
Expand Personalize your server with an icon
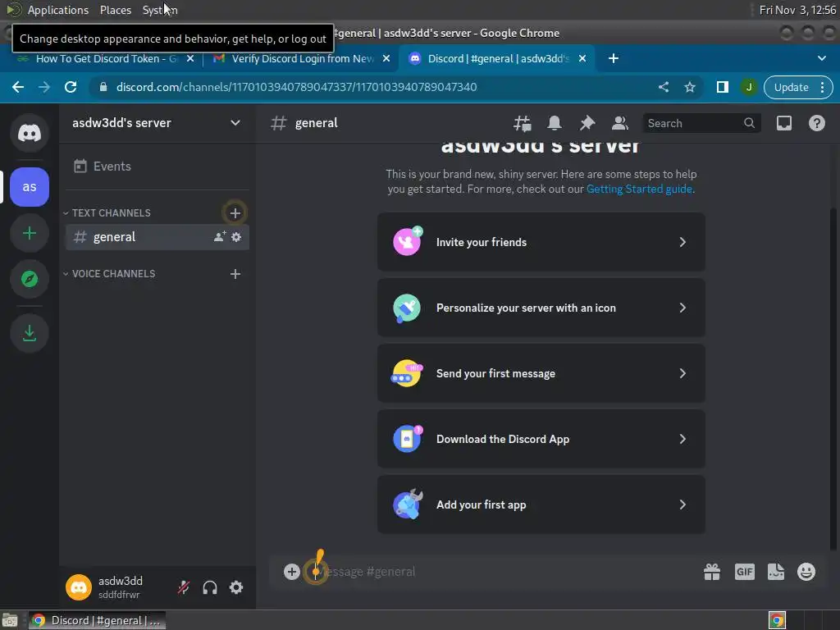pyautogui.click(x=541, y=308)
